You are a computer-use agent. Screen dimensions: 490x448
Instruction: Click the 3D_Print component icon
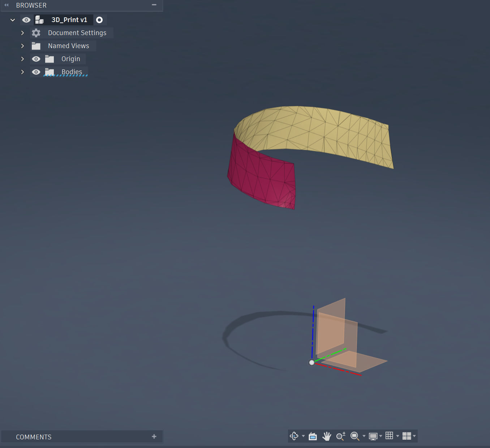click(x=39, y=20)
